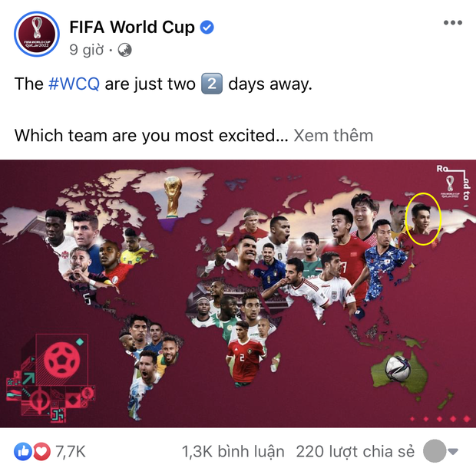Screen dimensions: 476x468
Task: Expand the post text with Xem thêm
Action: tap(333, 135)
